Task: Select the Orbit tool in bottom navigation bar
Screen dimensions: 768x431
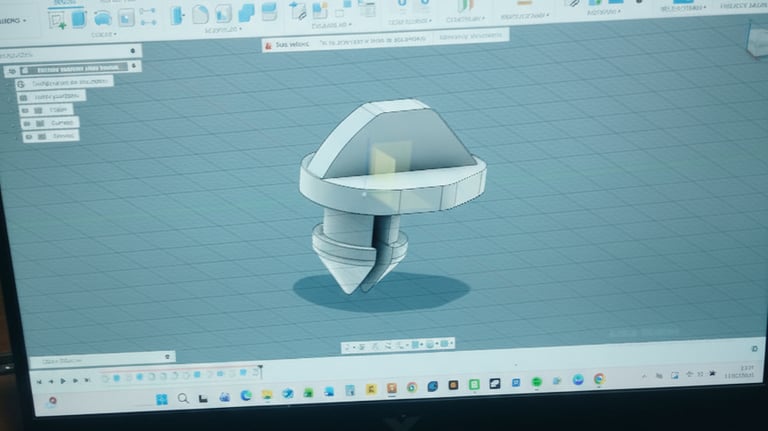Action: pos(348,347)
